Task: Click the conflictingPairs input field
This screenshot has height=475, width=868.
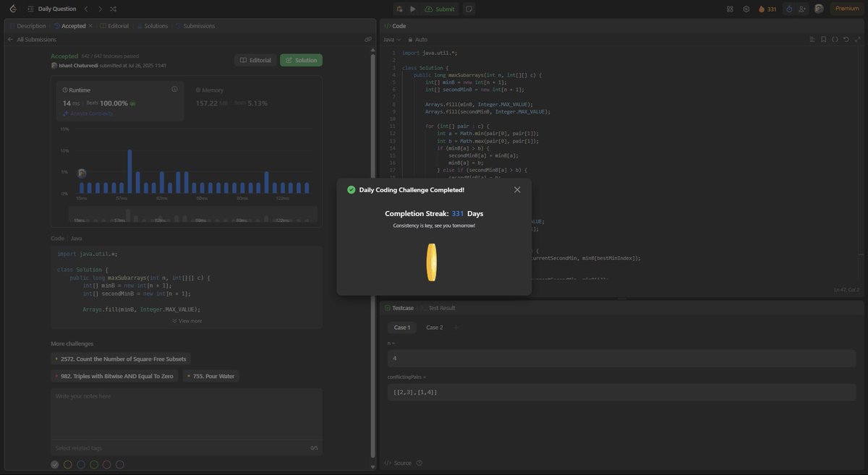Action: pos(621,392)
